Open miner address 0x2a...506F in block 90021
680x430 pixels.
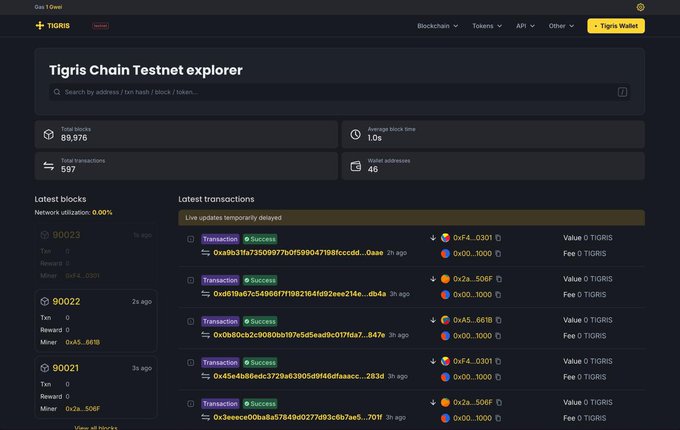[82, 409]
